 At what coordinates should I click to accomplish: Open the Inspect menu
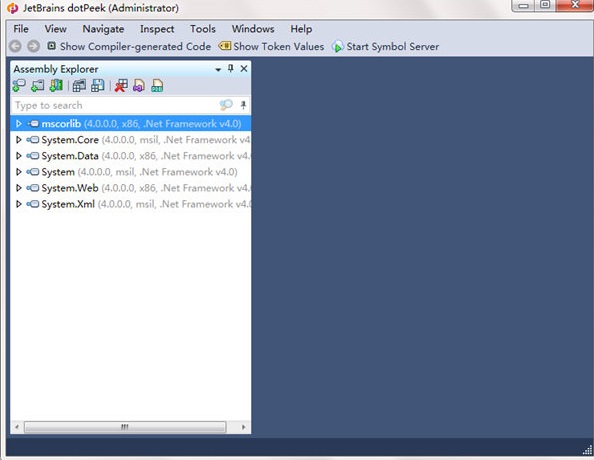(x=157, y=29)
